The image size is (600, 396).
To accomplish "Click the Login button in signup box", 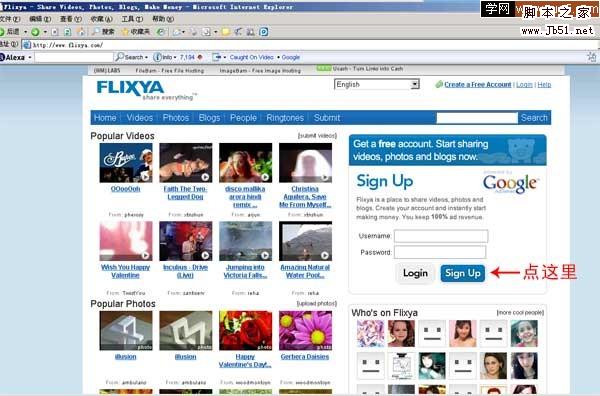I will click(415, 273).
